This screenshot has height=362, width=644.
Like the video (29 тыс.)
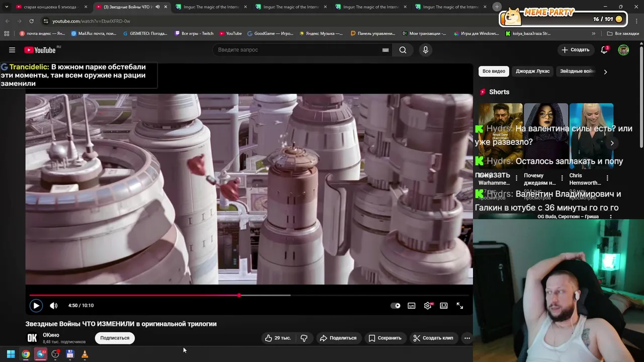pyautogui.click(x=278, y=338)
